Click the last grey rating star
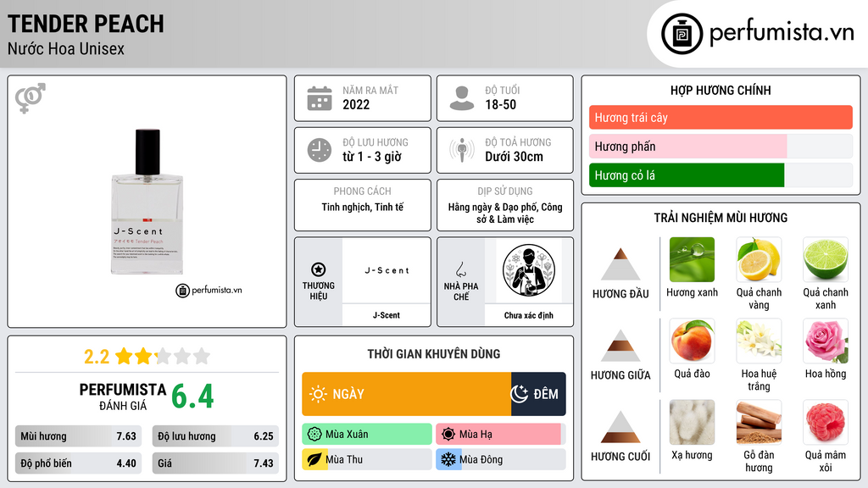The image size is (868, 488). coord(202,356)
